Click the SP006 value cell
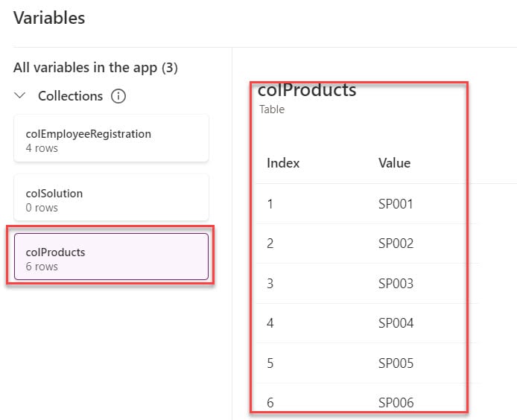Viewport: 517px width, 420px height. click(396, 403)
